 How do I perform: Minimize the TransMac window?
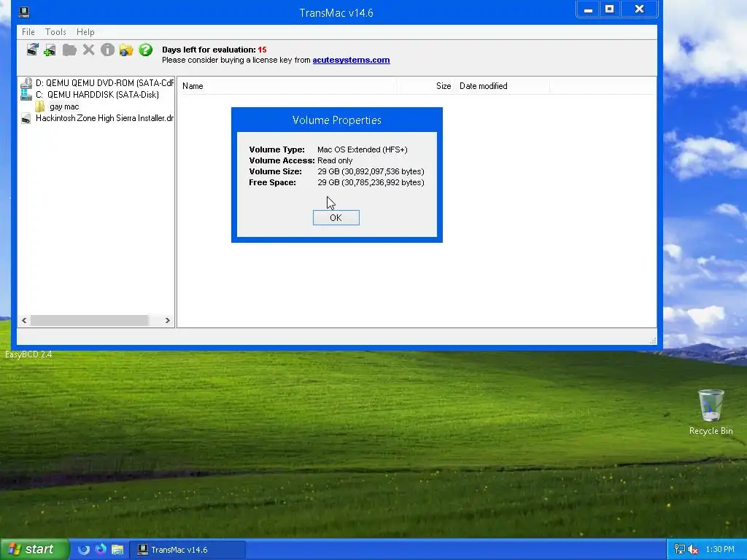[x=589, y=9]
